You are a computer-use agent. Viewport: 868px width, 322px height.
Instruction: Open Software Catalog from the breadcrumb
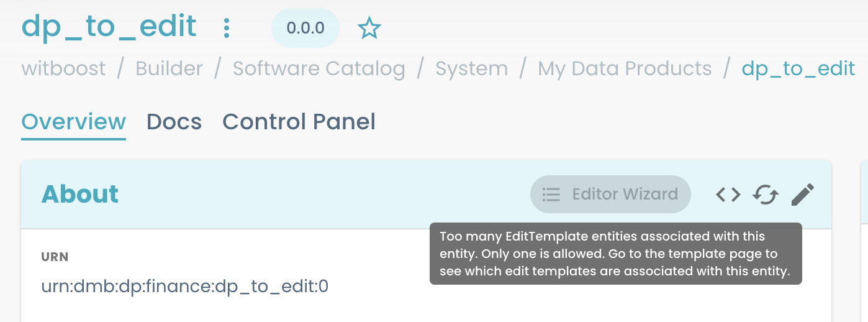[319, 68]
